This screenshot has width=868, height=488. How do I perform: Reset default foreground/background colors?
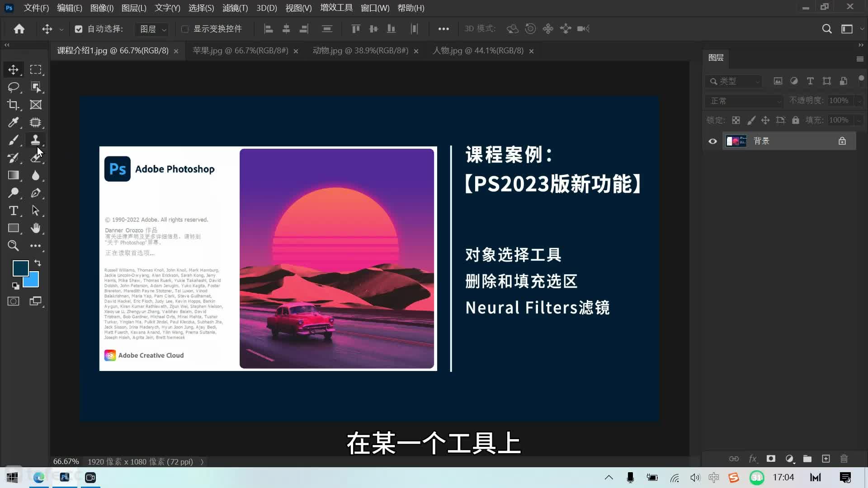15,286
